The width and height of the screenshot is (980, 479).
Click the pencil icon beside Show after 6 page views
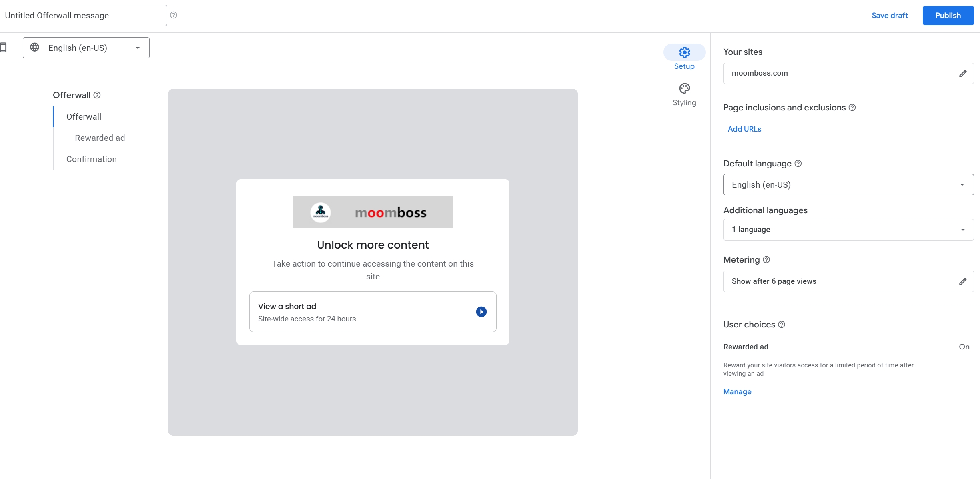pyautogui.click(x=963, y=281)
